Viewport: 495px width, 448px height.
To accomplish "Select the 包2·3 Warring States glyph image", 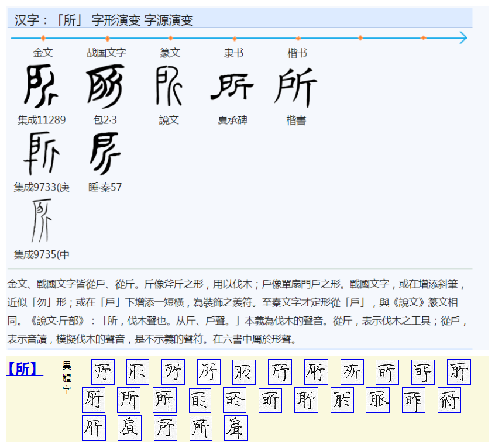I will coord(105,86).
